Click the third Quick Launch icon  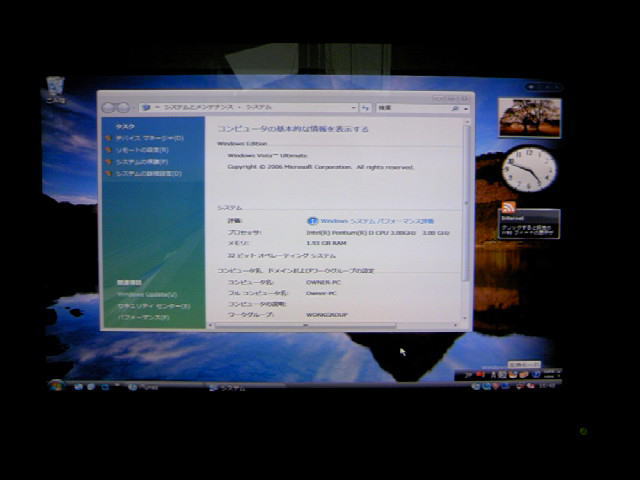point(105,387)
